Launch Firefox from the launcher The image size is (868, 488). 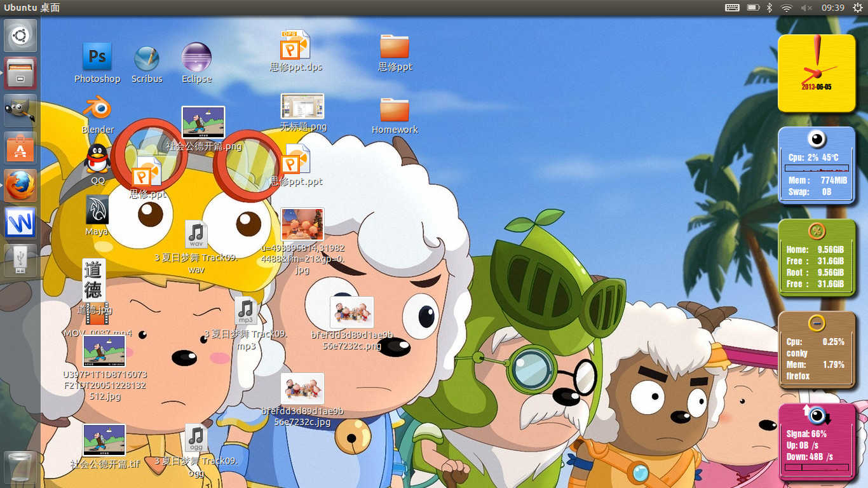20,186
